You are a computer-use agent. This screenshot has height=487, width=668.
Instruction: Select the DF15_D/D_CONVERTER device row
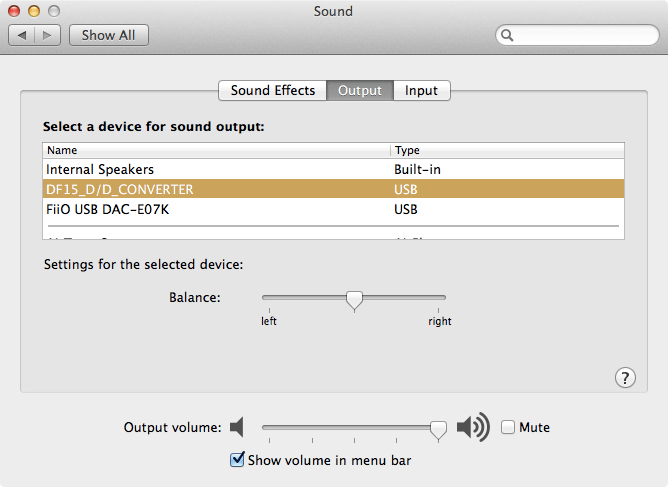(x=333, y=189)
